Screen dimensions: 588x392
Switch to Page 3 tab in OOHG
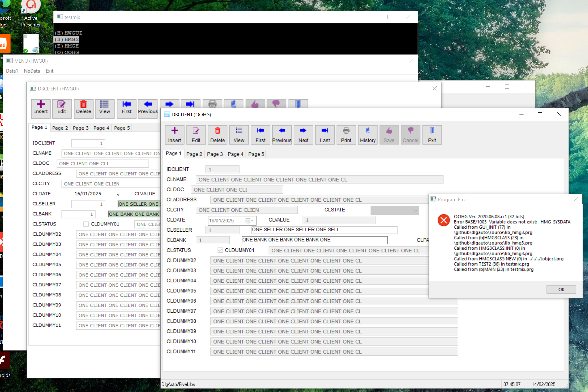[215, 154]
